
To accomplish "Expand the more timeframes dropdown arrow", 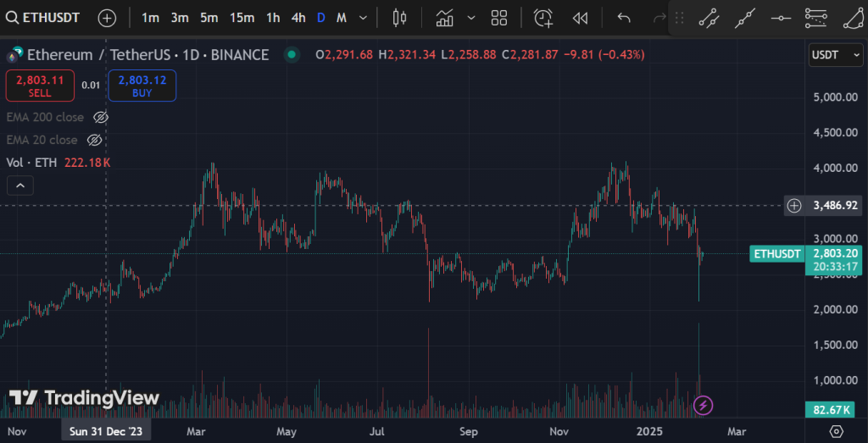I will point(364,18).
